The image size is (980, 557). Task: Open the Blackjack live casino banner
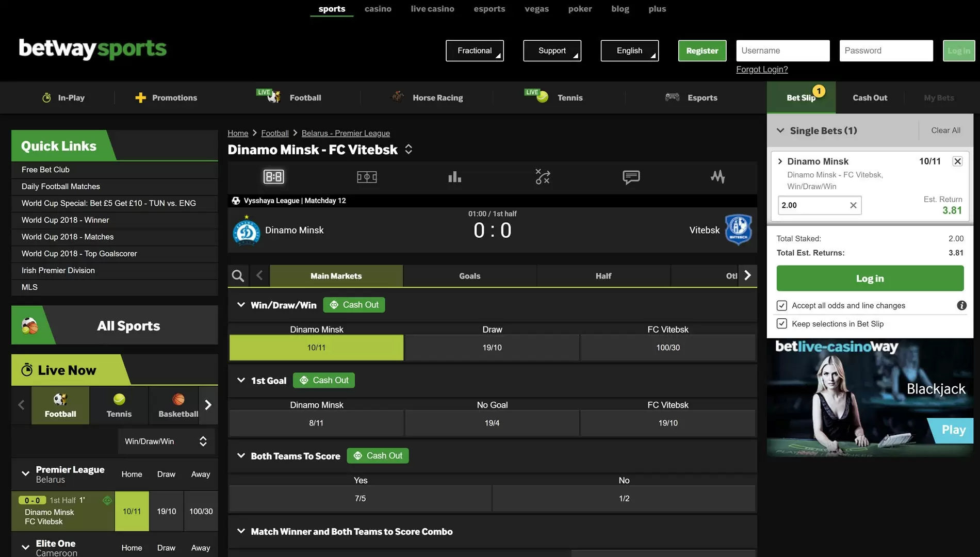[x=870, y=397]
